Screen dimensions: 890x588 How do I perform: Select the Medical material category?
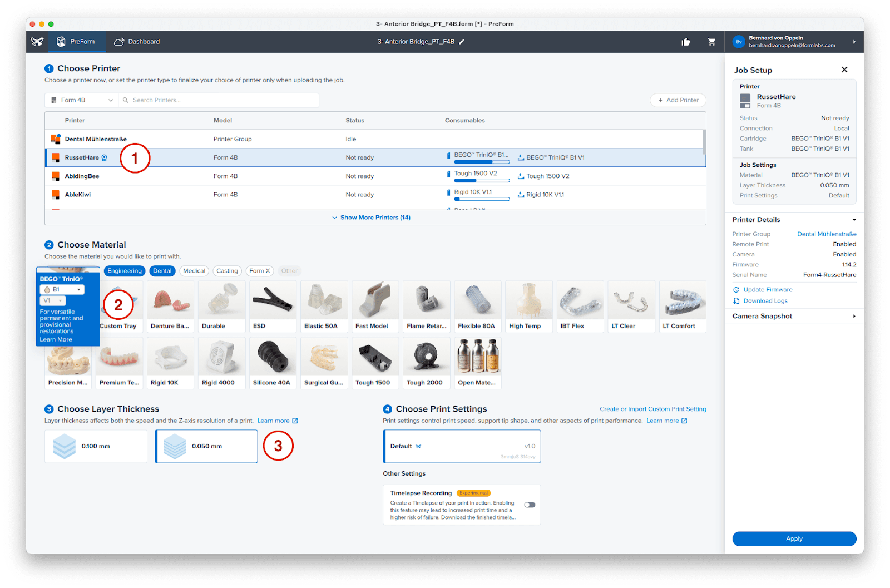[194, 271]
